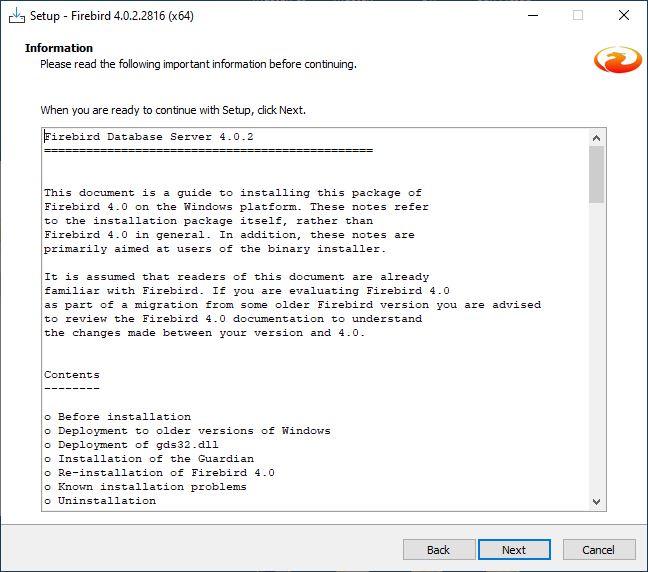Image resolution: width=648 pixels, height=572 pixels.
Task: Click the up arrow of the readme scrollbar
Action: (x=596, y=138)
